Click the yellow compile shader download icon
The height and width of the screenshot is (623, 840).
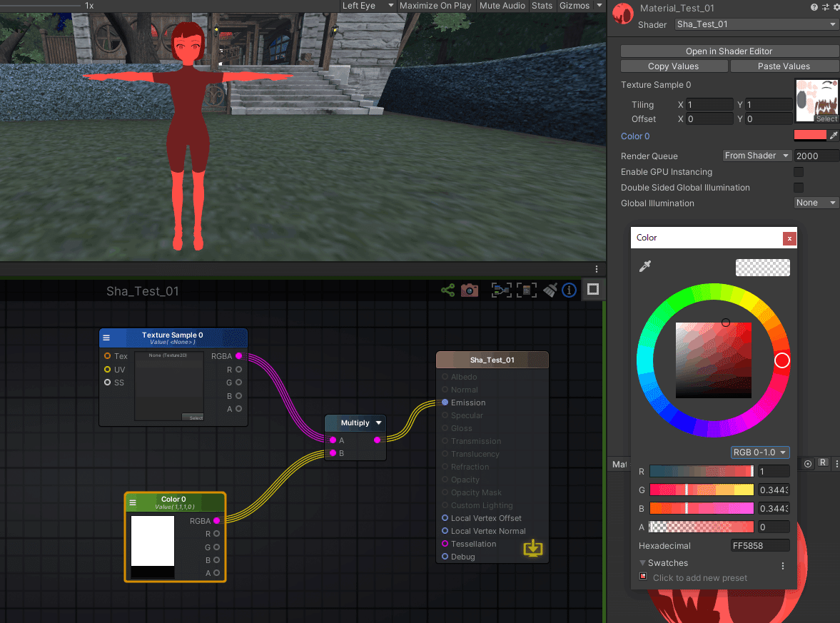coord(533,548)
